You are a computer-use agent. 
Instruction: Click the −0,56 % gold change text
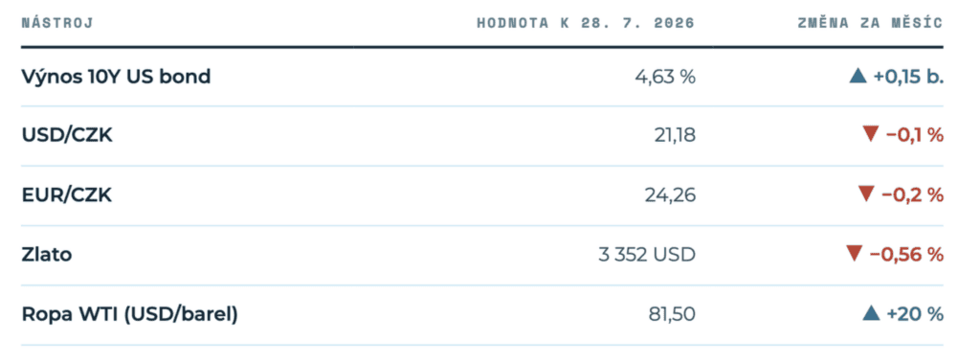coord(906,255)
